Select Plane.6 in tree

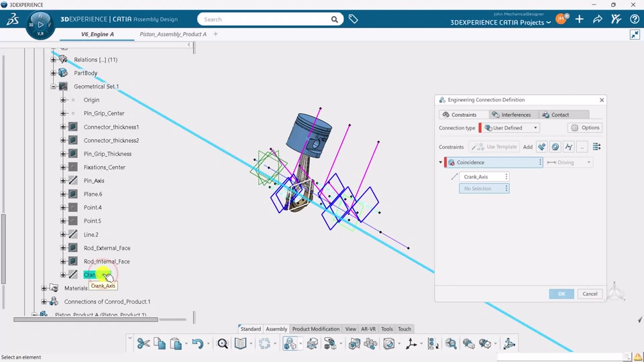point(93,194)
